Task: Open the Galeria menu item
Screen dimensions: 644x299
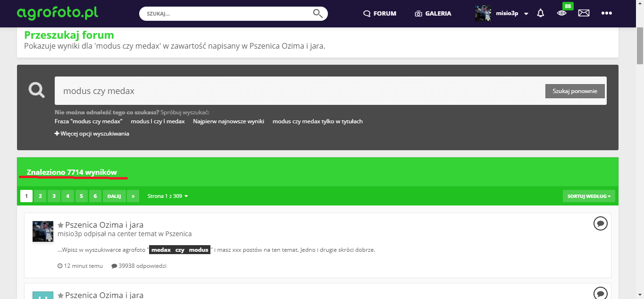Action: 433,14
